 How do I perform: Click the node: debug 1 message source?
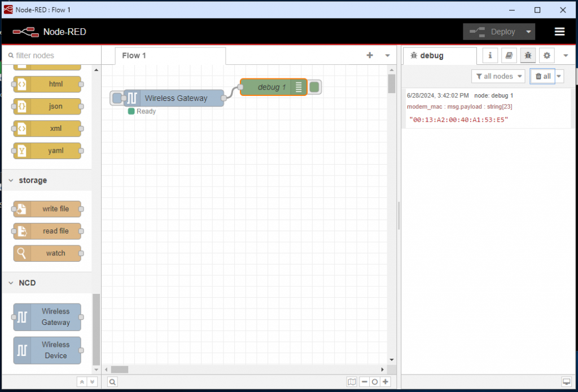493,96
